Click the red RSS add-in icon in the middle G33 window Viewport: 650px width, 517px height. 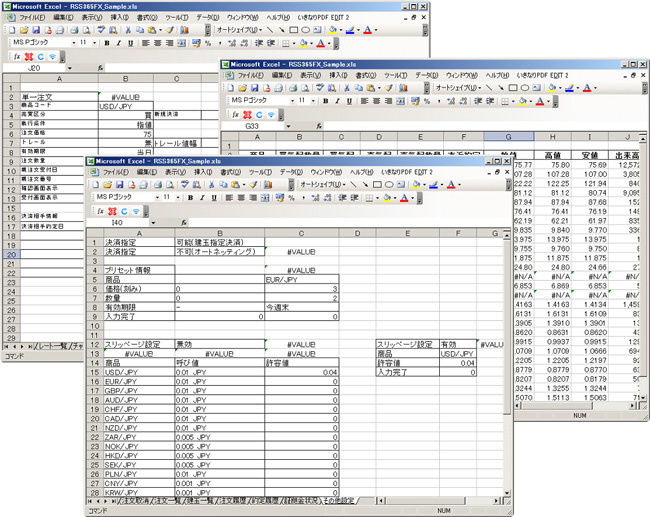pyautogui.click(x=247, y=115)
